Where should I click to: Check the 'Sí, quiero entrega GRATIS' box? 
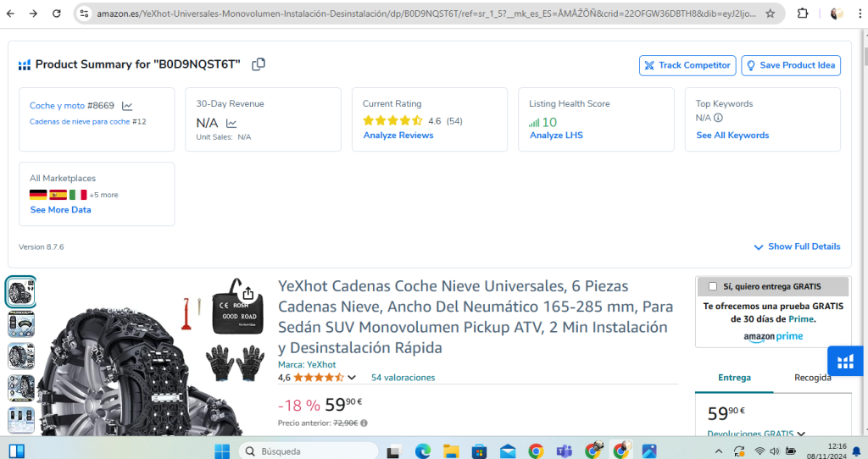(712, 286)
